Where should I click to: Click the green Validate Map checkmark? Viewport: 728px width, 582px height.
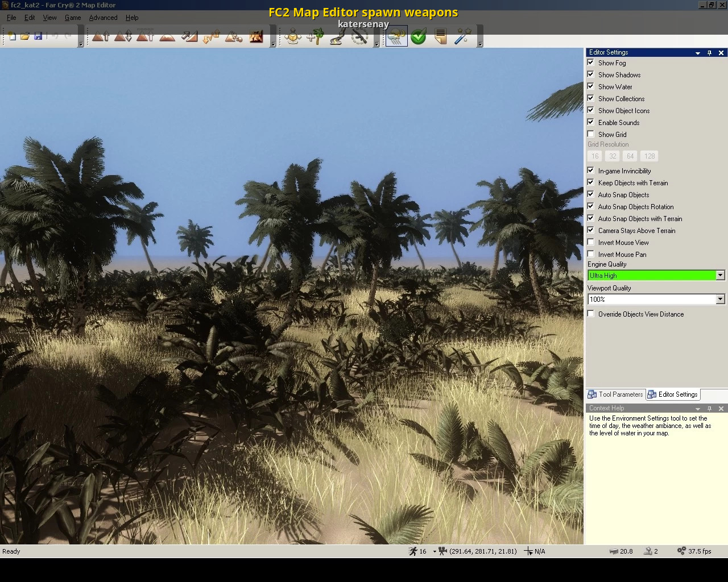pyautogui.click(x=419, y=36)
